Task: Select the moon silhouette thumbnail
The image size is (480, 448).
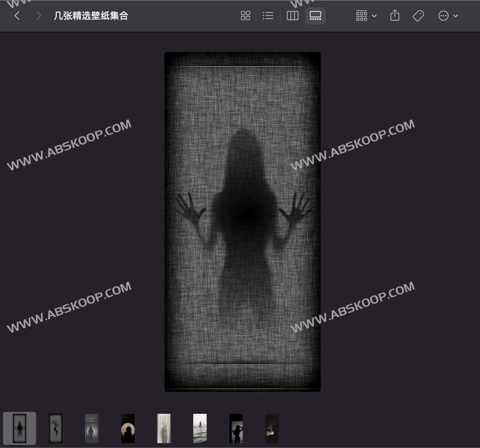Action: (x=128, y=428)
